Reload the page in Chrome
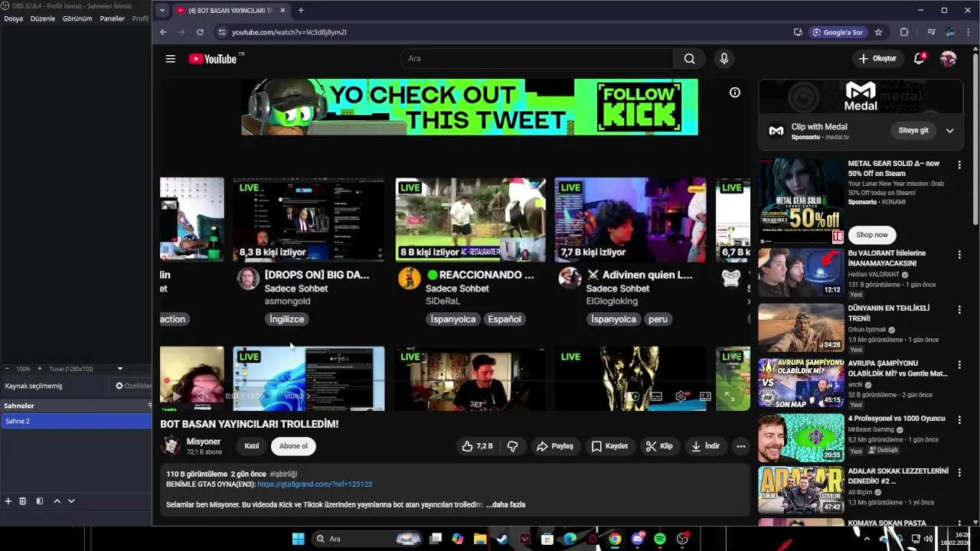Image resolution: width=980 pixels, height=551 pixels. tap(200, 32)
